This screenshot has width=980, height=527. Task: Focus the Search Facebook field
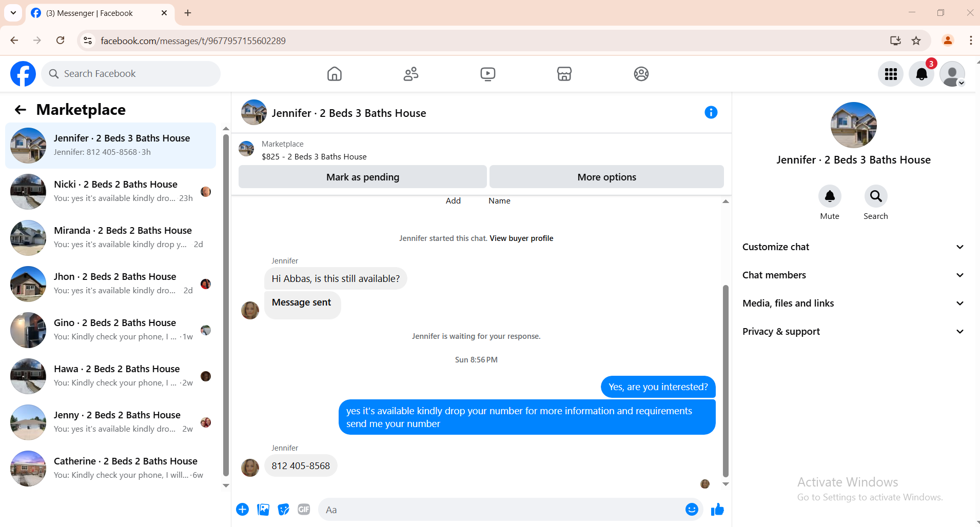click(x=131, y=74)
